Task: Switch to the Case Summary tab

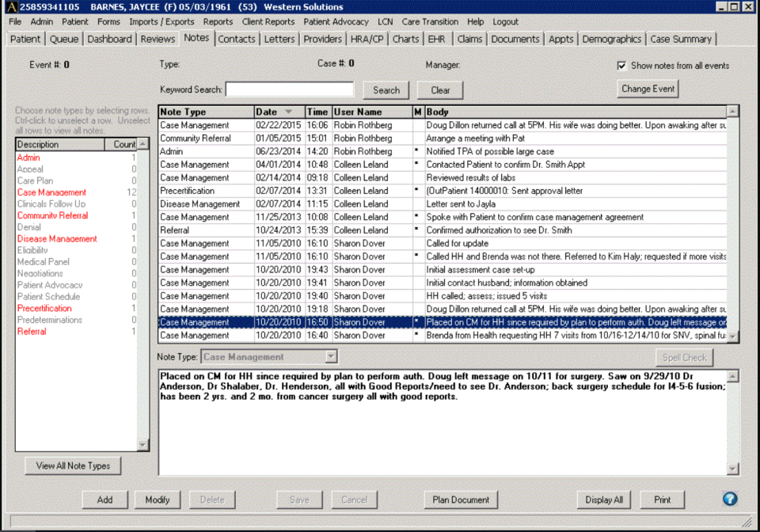Action: point(681,38)
